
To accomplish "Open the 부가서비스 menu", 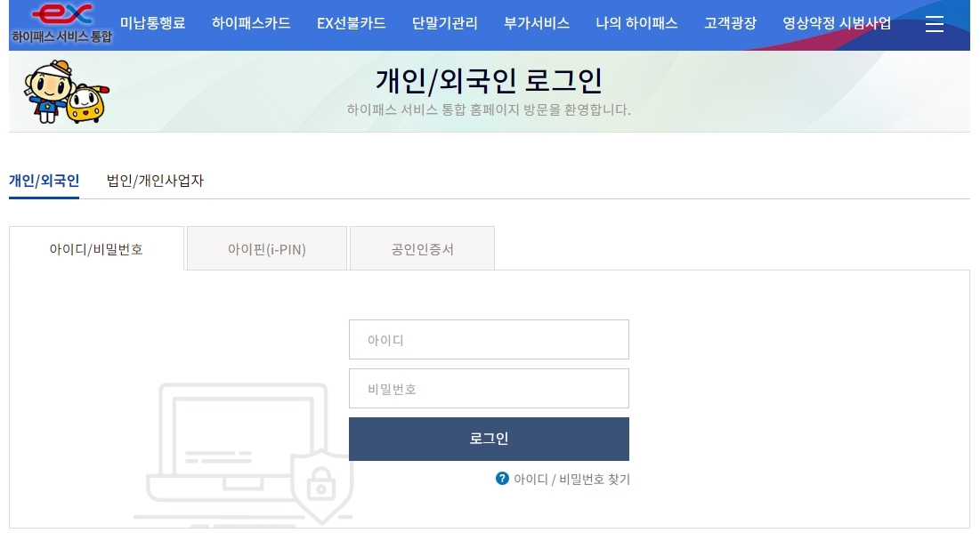I will pos(536,23).
